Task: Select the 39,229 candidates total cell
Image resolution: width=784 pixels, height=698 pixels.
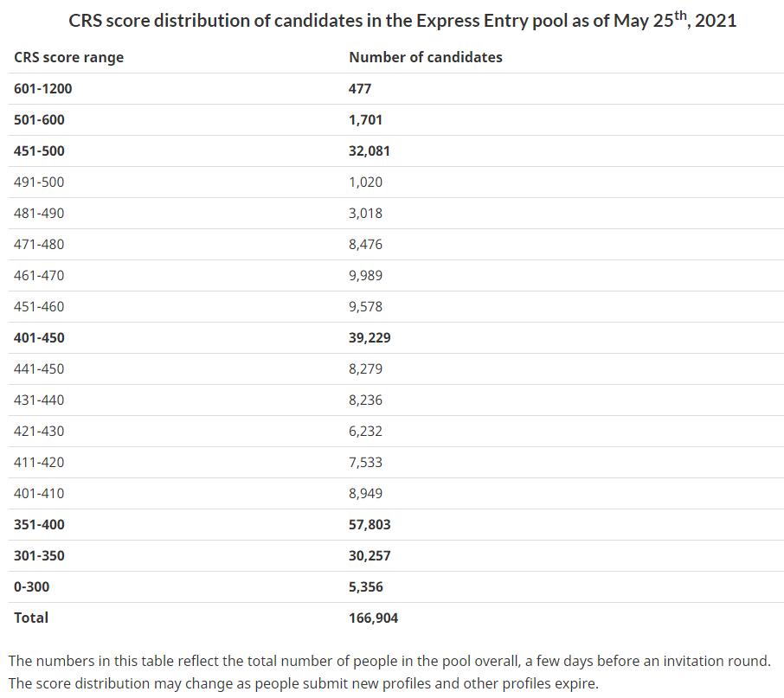Action: [x=370, y=337]
